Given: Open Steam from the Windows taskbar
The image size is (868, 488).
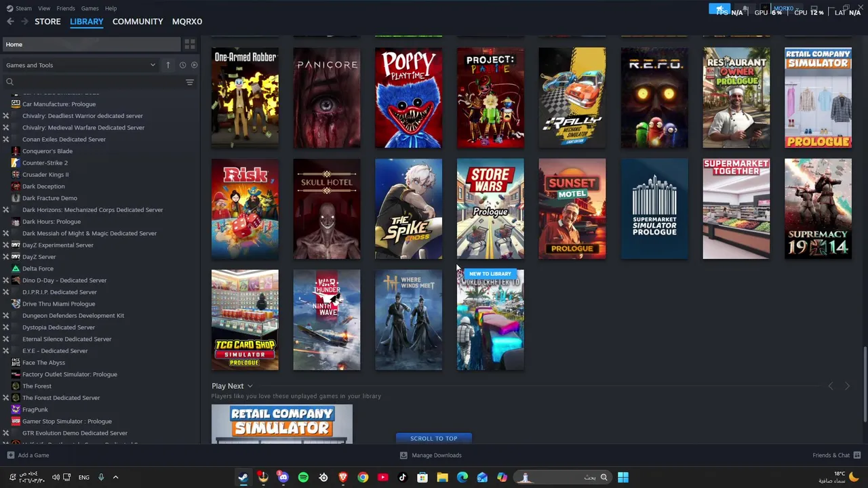Looking at the screenshot, I should [x=243, y=477].
